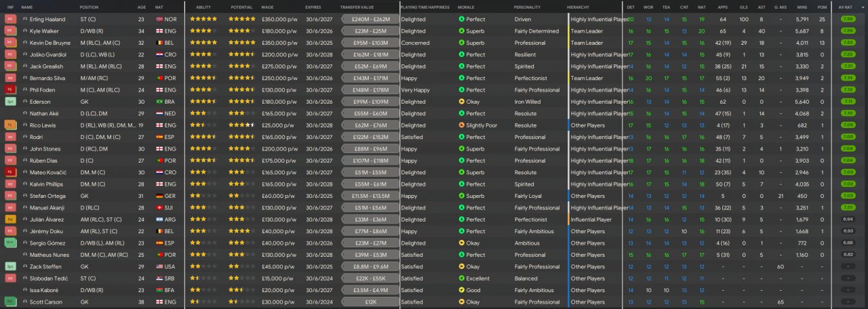Sort by the WAGE column header

(267, 7)
